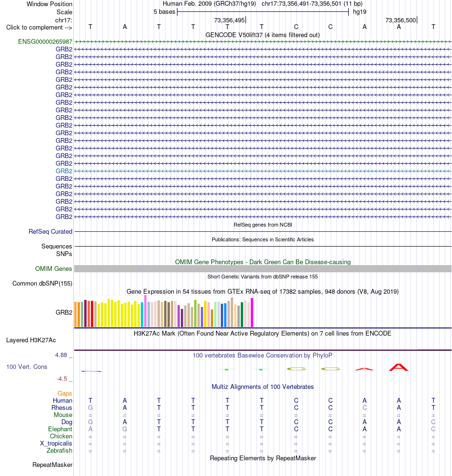Click the blue bar in PhyloP track
452x476 pixels.
(91, 371)
